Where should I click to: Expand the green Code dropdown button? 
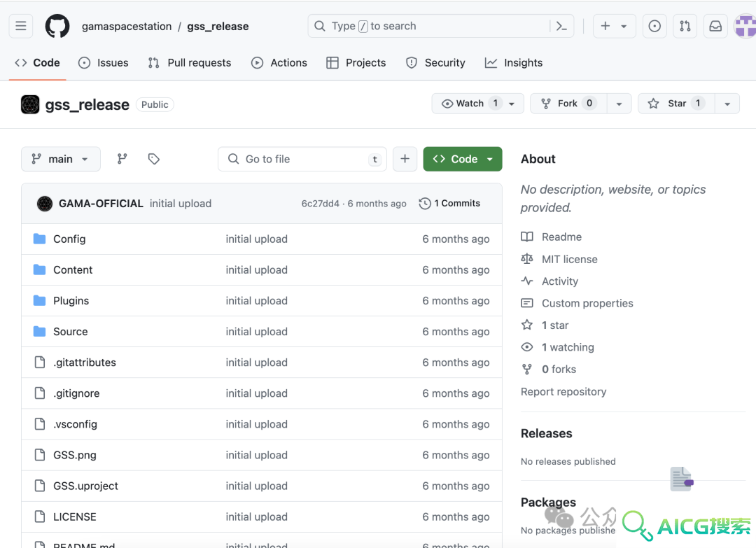pos(463,159)
